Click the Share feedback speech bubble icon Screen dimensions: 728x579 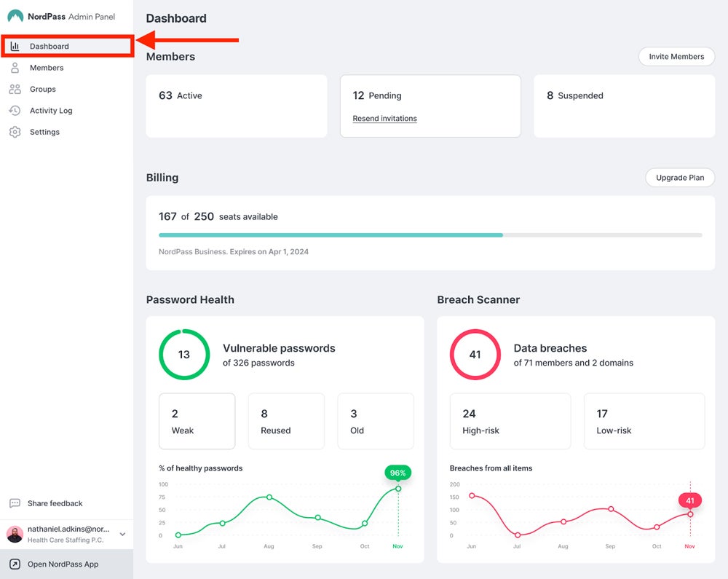(15, 503)
